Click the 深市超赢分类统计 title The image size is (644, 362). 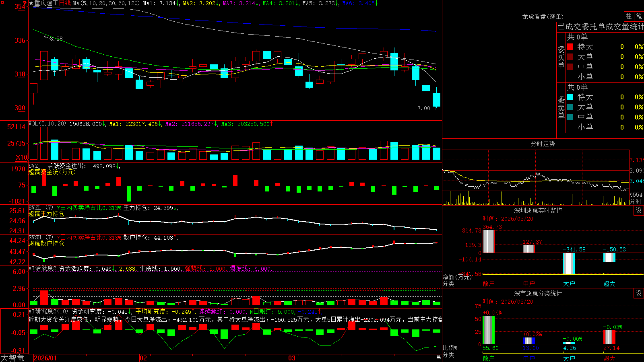click(x=538, y=293)
